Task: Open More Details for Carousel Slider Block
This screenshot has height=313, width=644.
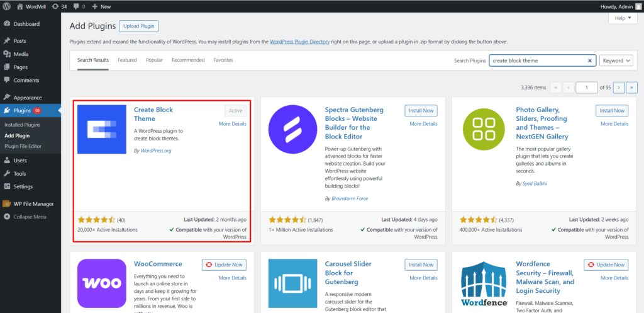Action: [423, 278]
